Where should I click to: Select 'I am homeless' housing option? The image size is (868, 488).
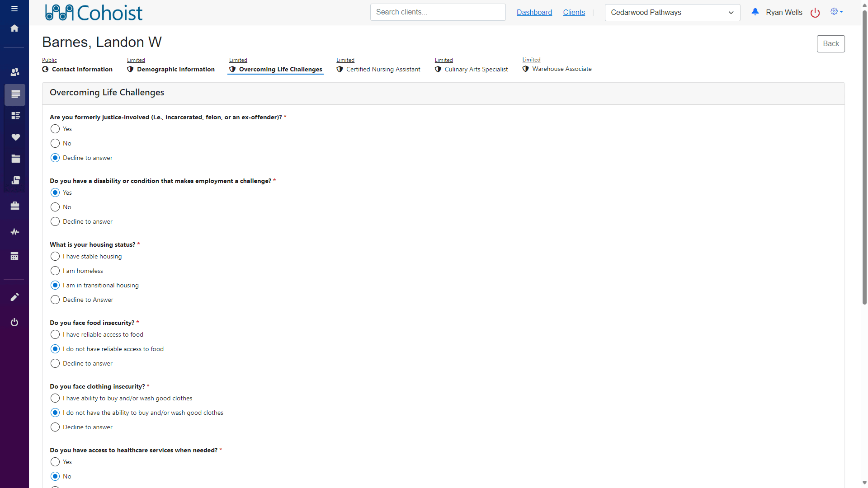55,271
